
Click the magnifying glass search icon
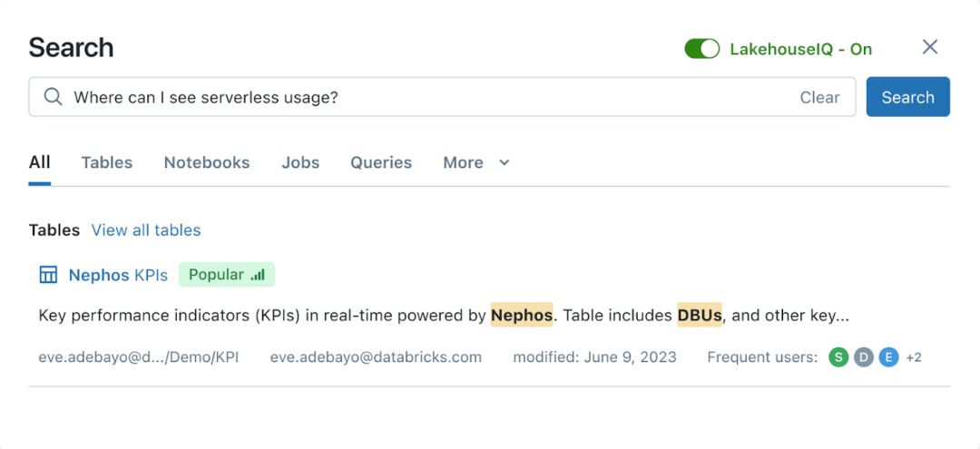53,97
